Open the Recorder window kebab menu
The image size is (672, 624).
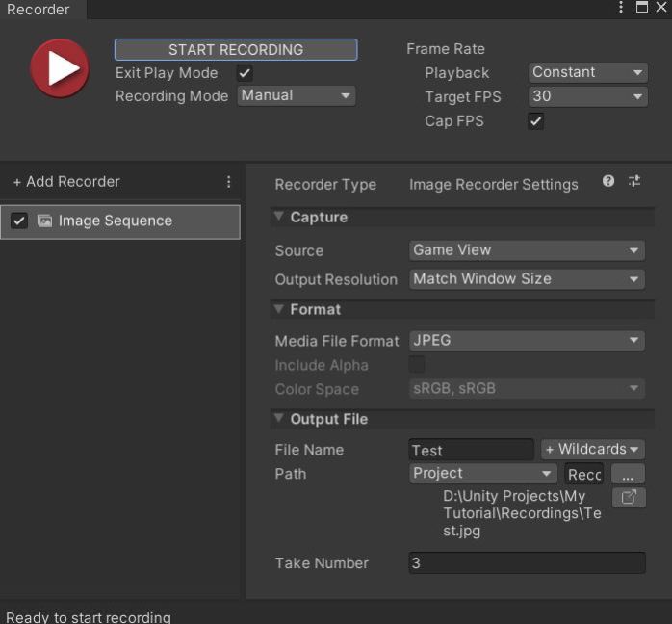[621, 7]
